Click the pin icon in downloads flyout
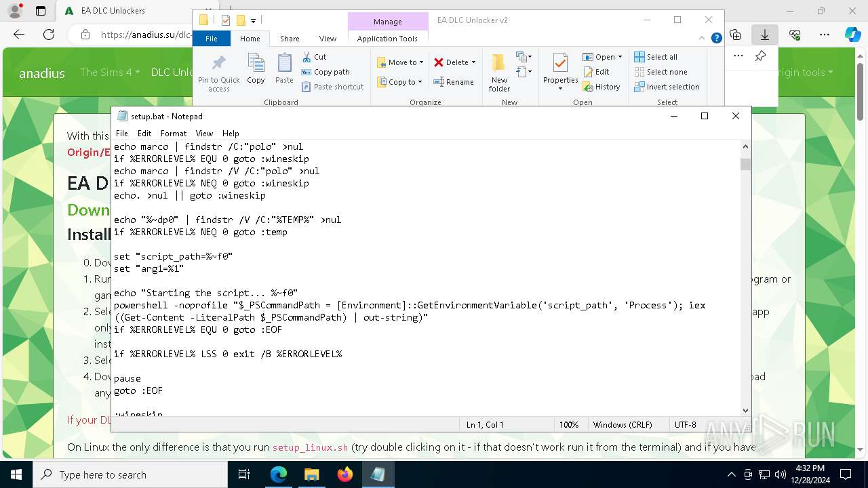The width and height of the screenshot is (868, 488). pyautogui.click(x=761, y=56)
